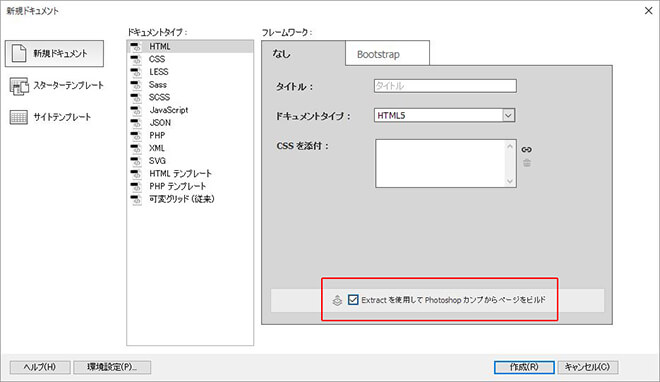Open サイトテンプレート category
The image size is (660, 382).
click(x=50, y=117)
